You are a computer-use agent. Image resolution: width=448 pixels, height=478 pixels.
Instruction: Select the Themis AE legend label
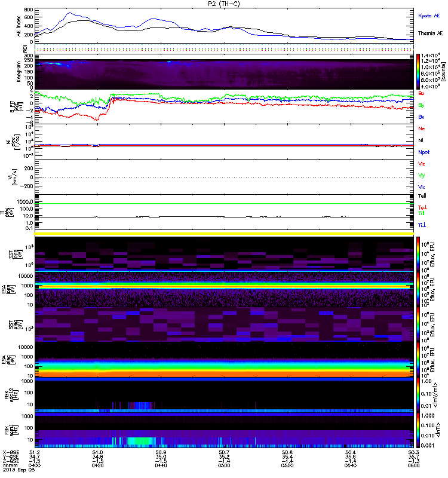pyautogui.click(x=430, y=33)
